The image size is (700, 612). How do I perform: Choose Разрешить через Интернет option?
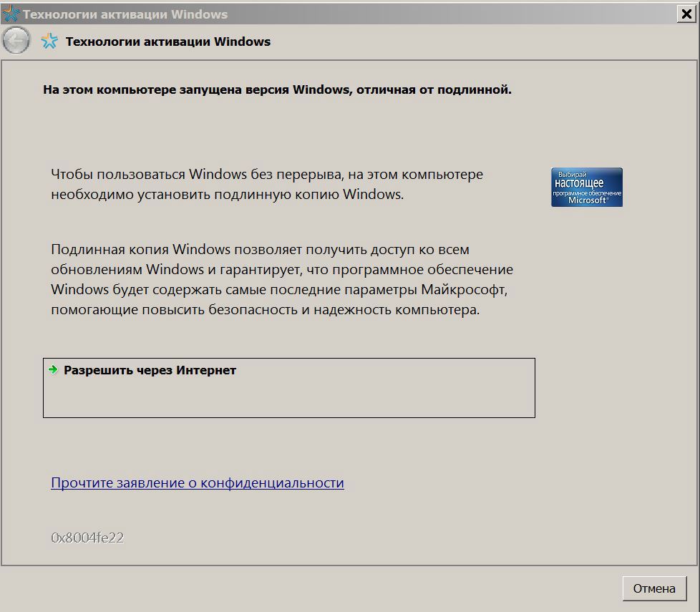(x=289, y=388)
